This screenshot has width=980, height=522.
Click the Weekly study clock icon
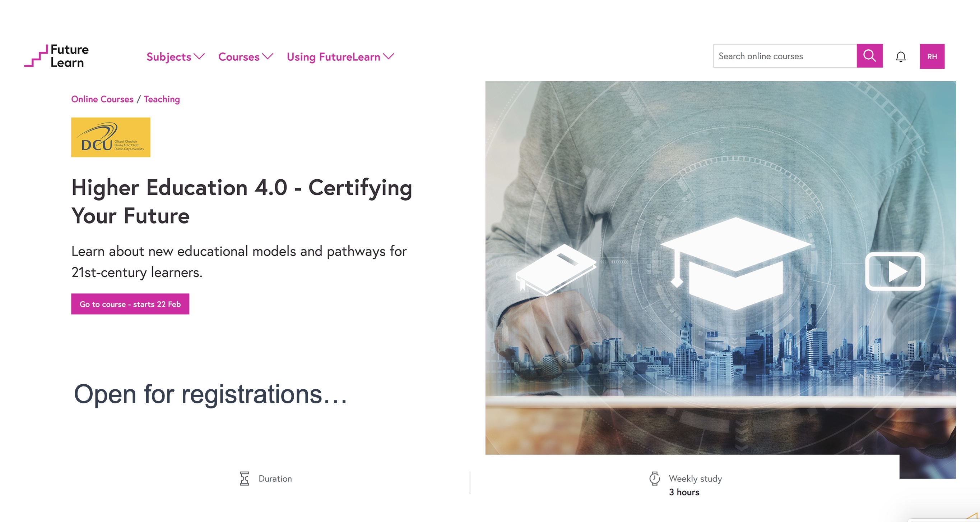pyautogui.click(x=654, y=478)
